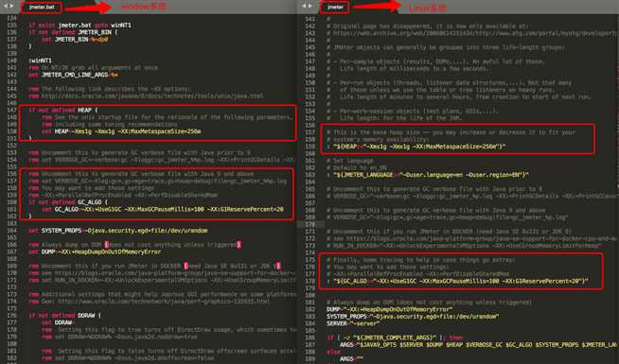Place cursor on 'set JMETER_BIN=%~dp0' line
The image size is (619, 364).
[75, 40]
